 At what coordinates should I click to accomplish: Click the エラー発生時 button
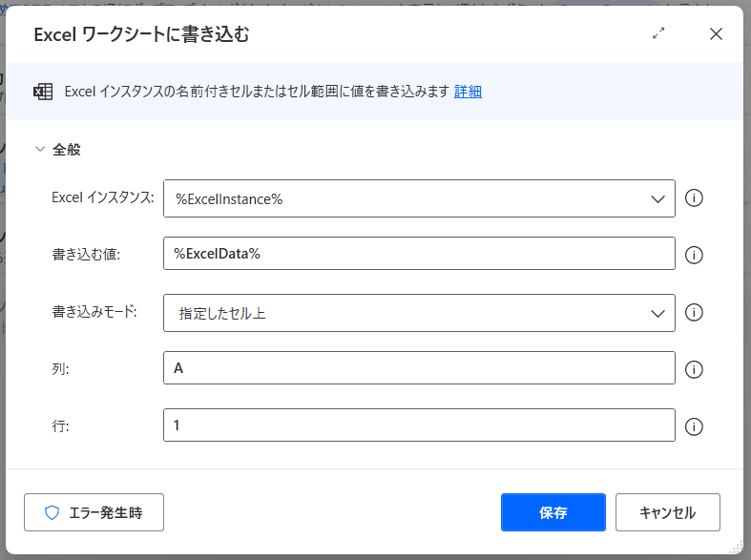[x=94, y=512]
